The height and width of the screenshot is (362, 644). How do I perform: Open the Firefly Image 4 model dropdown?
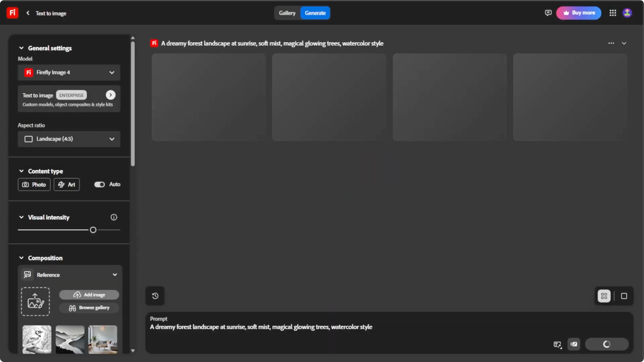pyautogui.click(x=69, y=72)
